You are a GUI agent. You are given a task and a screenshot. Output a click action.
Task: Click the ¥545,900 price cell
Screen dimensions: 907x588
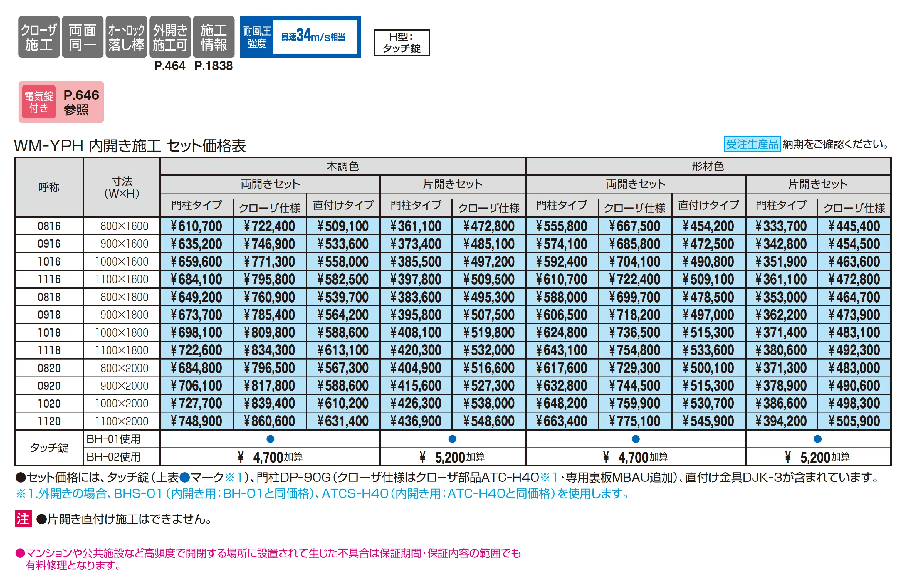pos(708,421)
